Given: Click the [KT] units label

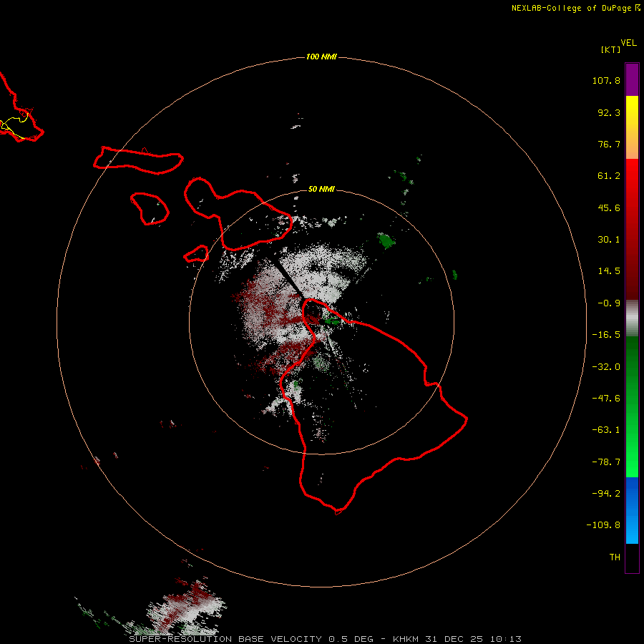Looking at the screenshot, I should [x=611, y=49].
